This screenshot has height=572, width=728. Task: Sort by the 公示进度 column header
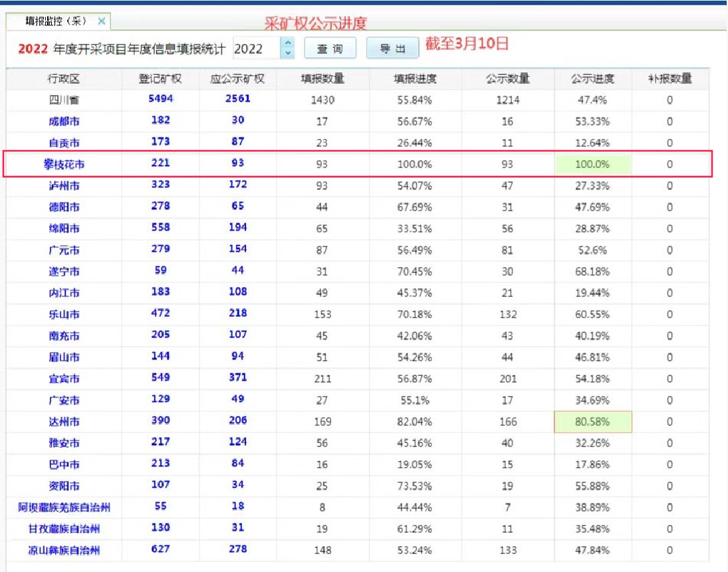coord(592,79)
